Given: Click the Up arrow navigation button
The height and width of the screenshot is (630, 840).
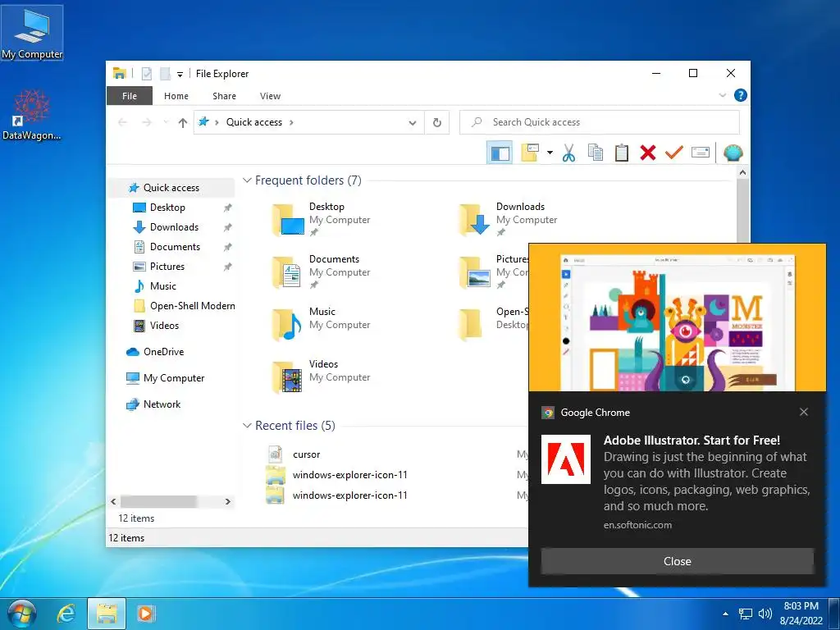Looking at the screenshot, I should pyautogui.click(x=183, y=123).
